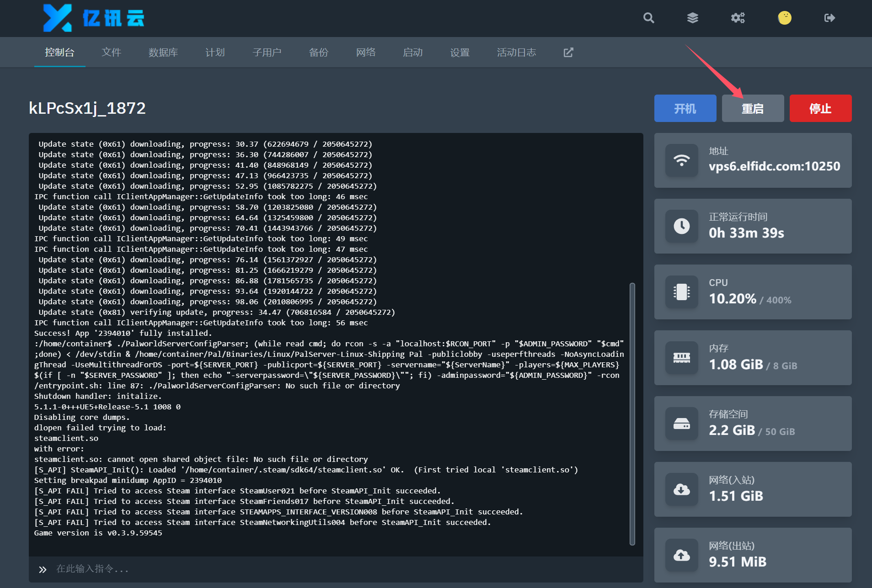
Task: Open the 备份 tab
Action: click(x=319, y=53)
